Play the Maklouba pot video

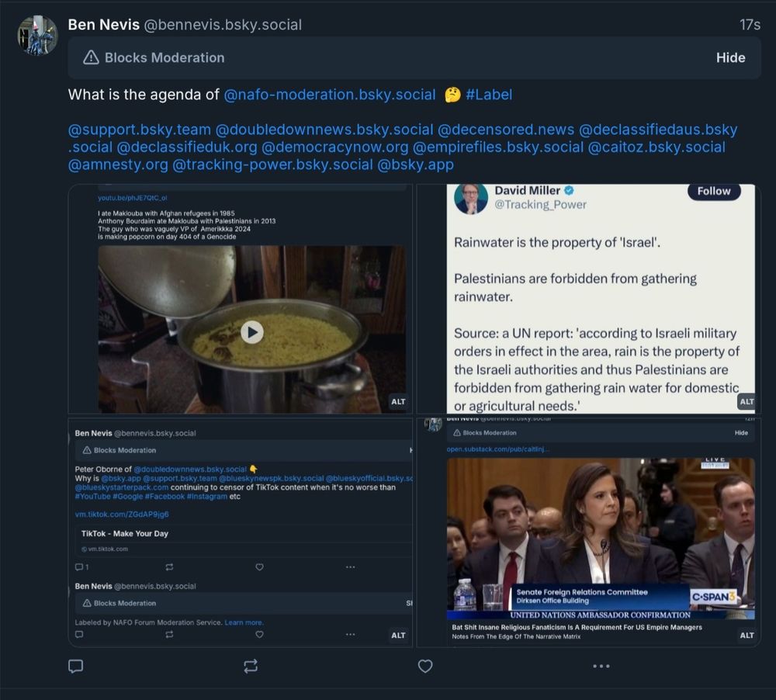click(x=252, y=331)
